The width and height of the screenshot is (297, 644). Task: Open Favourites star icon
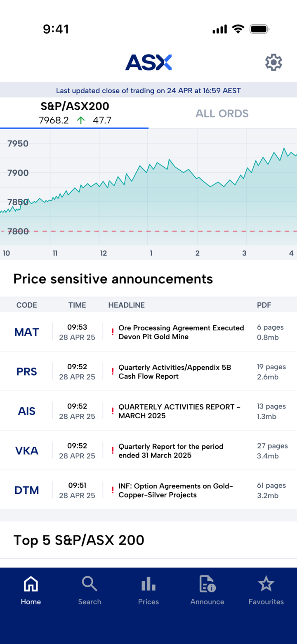266,584
